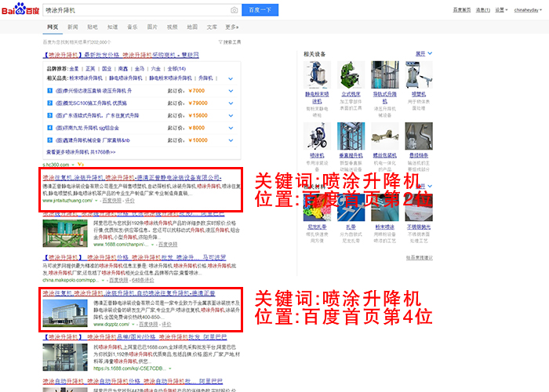This screenshot has height=392, width=549.
Task: Open the building thumbnail of the dgzptz result
Action: coord(65,314)
